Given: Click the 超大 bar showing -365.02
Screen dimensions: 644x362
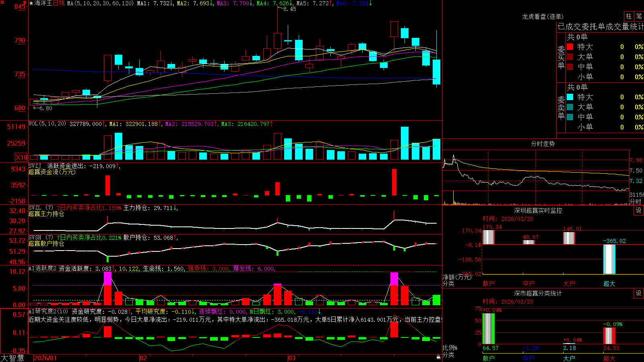Looking at the screenshot, I should [x=609, y=259].
